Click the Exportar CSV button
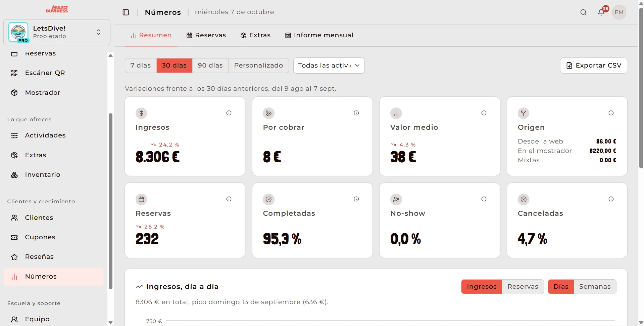644x326 pixels. tap(594, 66)
